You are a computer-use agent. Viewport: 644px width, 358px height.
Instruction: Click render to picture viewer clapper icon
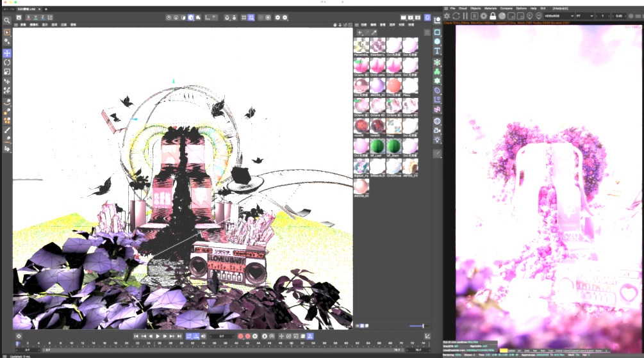[410, 18]
